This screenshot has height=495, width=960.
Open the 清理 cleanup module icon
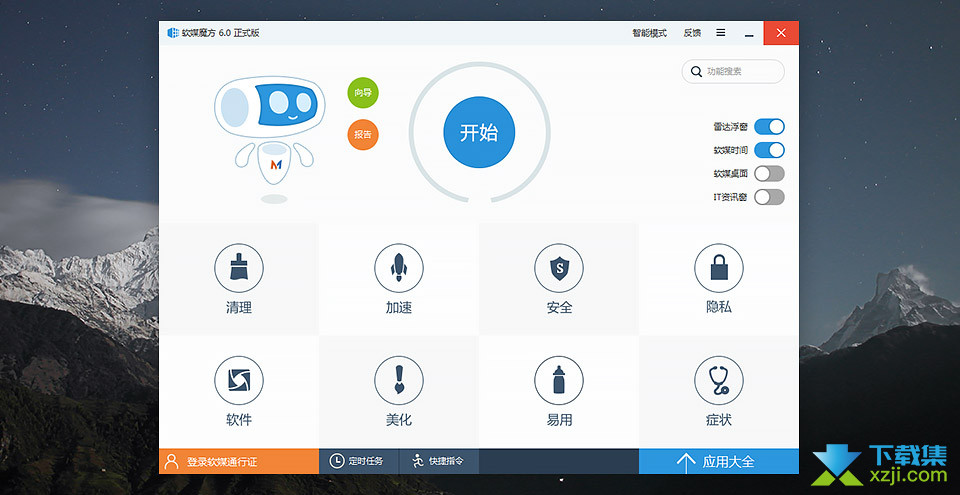(x=239, y=268)
